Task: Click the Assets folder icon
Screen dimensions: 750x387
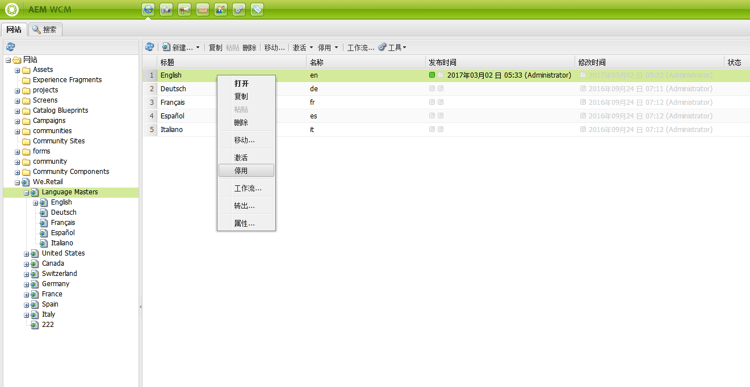Action: click(x=26, y=70)
